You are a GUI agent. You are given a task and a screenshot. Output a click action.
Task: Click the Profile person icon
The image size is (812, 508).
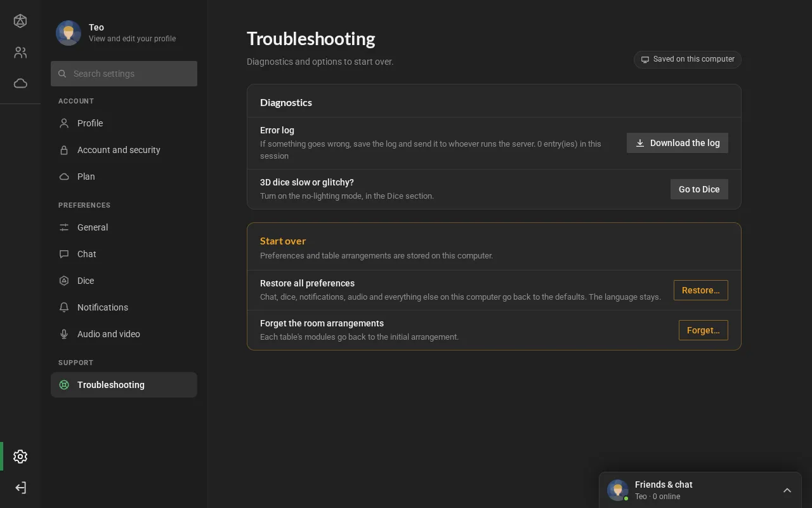coord(64,123)
